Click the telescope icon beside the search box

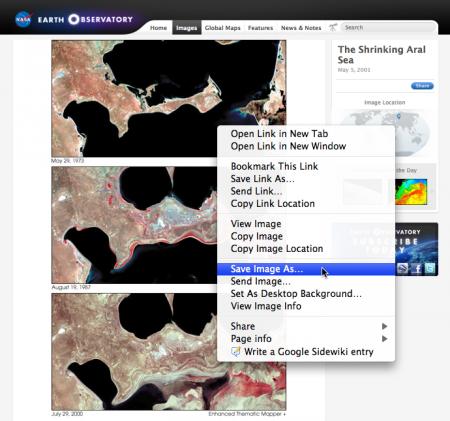[333, 28]
